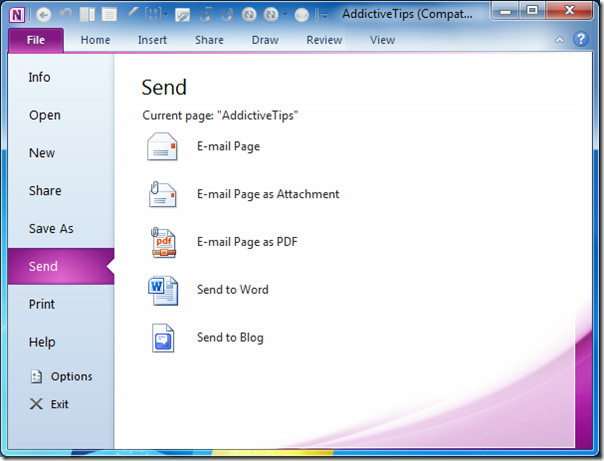Image resolution: width=604 pixels, height=461 pixels.
Task: Click the picture-with-pen icon in toolbar
Action: [183, 15]
